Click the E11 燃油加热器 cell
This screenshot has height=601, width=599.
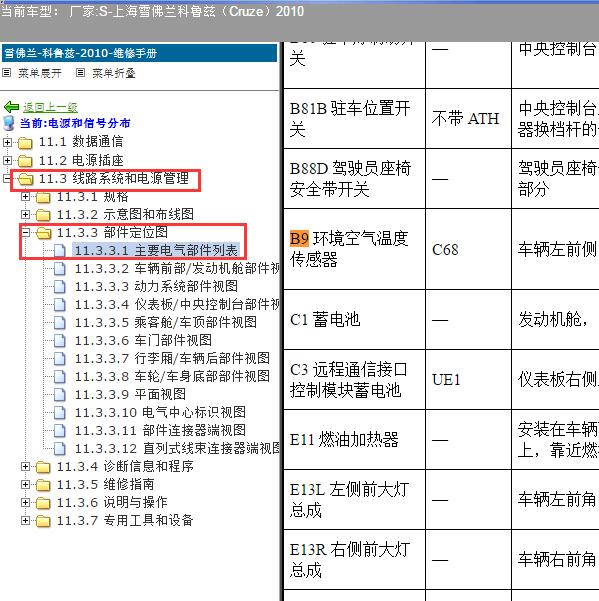pos(354,440)
